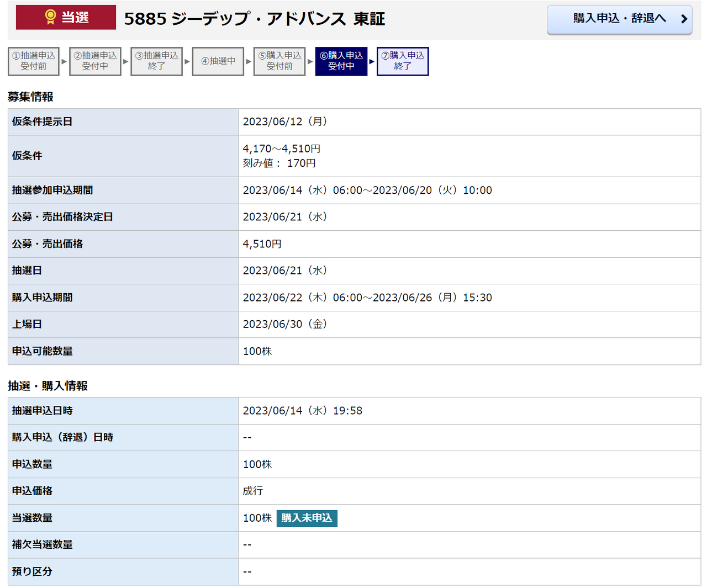Click the 申込価格 value 成行
707x588 pixels.
[x=253, y=491]
